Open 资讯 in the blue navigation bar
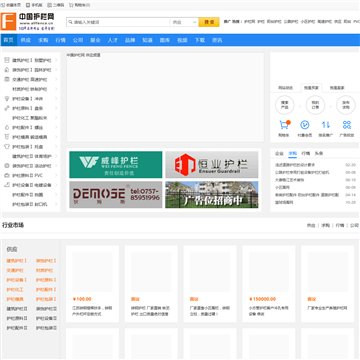This screenshot has height=360, width=360. click(217, 40)
